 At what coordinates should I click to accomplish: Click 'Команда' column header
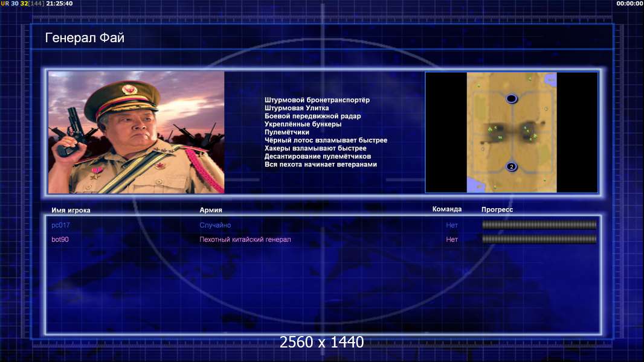(447, 209)
